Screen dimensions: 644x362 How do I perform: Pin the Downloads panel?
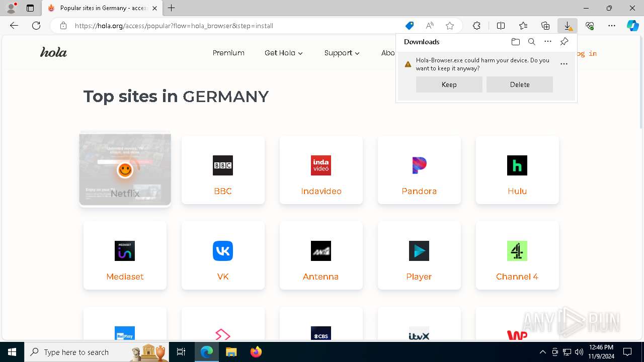(564, 42)
